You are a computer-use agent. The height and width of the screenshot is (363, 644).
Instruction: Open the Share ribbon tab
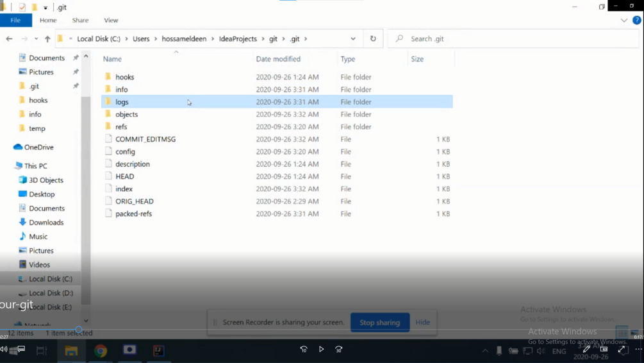80,20
